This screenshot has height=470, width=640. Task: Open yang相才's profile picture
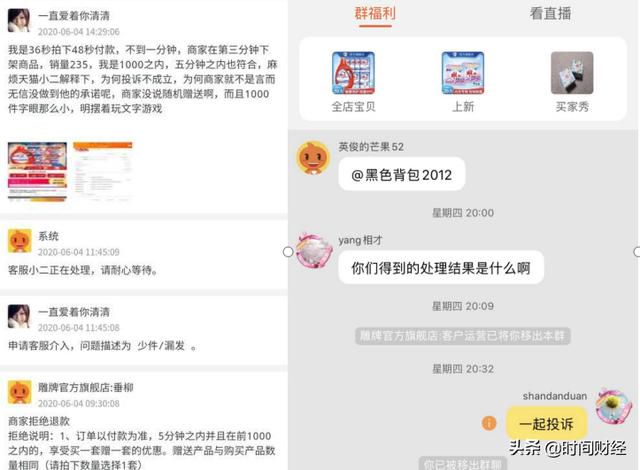pos(314,251)
